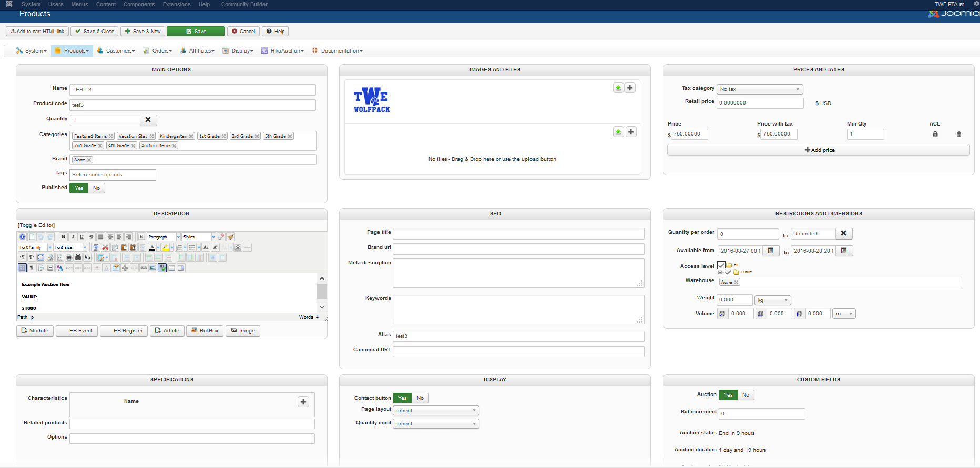The height and width of the screenshot is (468, 980).
Task: Set the Auction custom field to No
Action: pos(746,395)
